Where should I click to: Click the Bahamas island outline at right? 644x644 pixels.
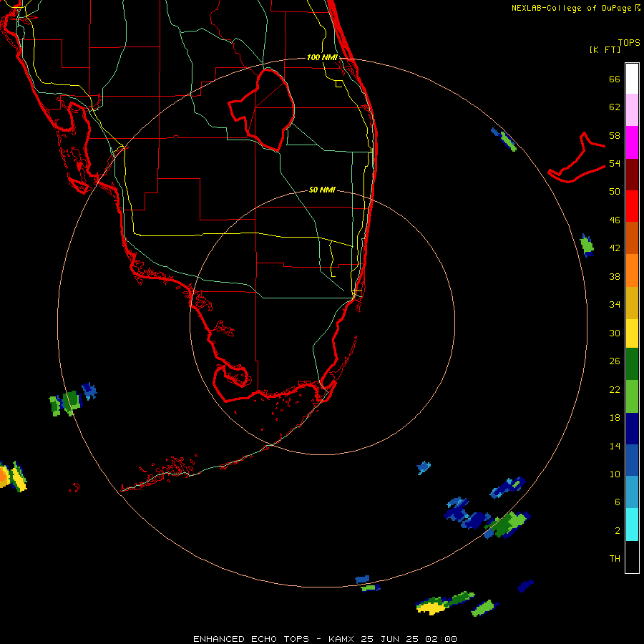pyautogui.click(x=577, y=157)
